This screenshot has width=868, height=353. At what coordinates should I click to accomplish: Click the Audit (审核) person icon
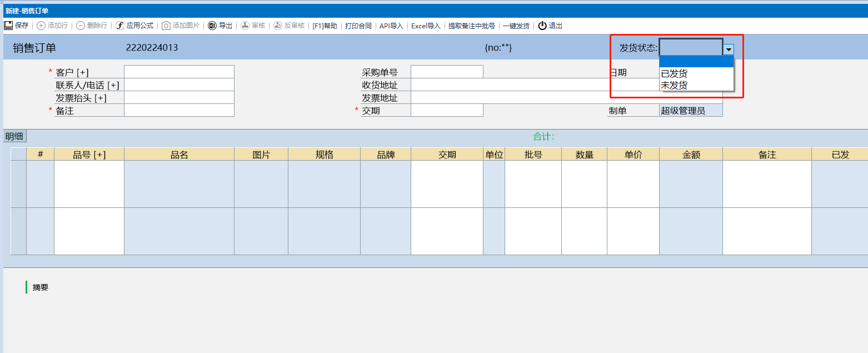tap(245, 26)
